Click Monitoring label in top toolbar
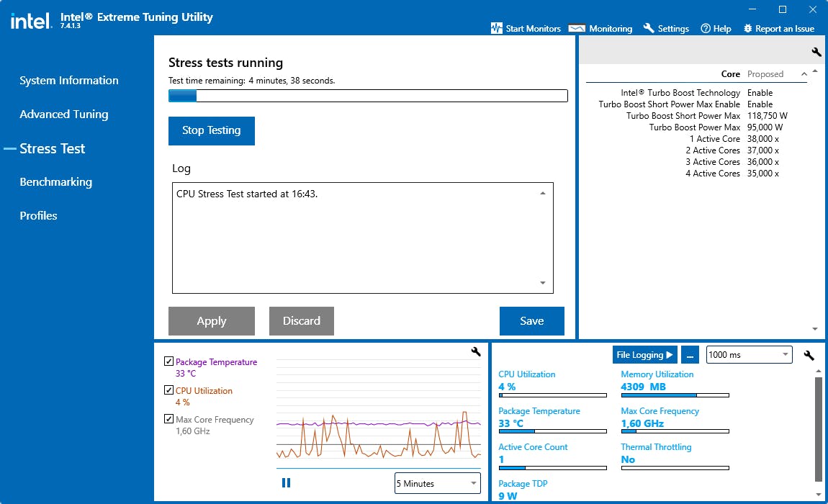The height and width of the screenshot is (504, 828). [x=611, y=29]
